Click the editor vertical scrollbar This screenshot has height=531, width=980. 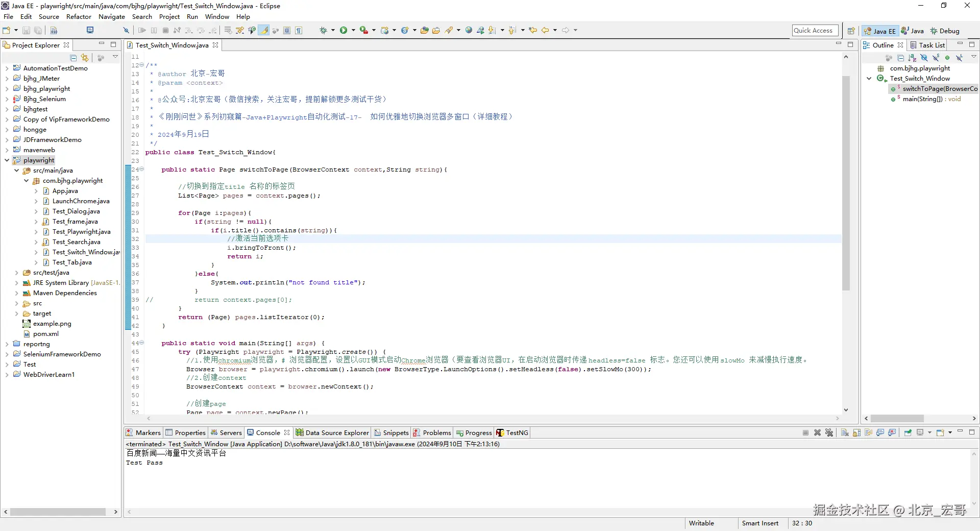[846, 184]
